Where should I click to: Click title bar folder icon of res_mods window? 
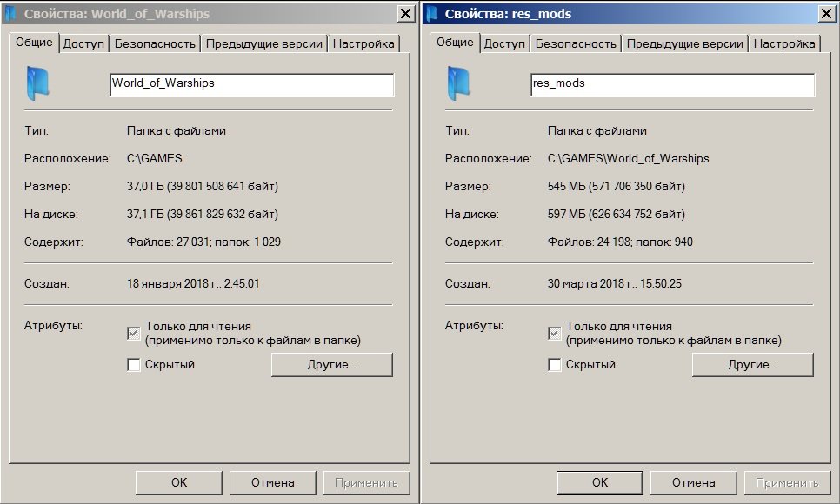432,13
